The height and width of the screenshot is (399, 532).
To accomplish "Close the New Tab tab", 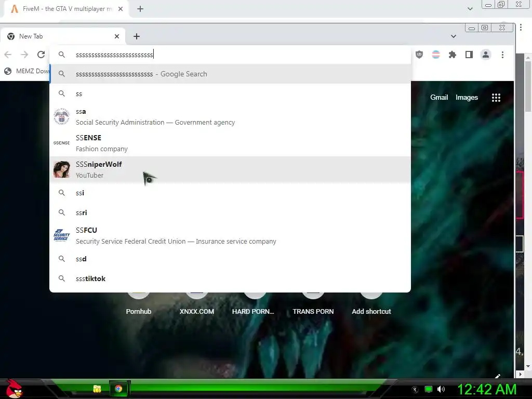I will click(117, 36).
